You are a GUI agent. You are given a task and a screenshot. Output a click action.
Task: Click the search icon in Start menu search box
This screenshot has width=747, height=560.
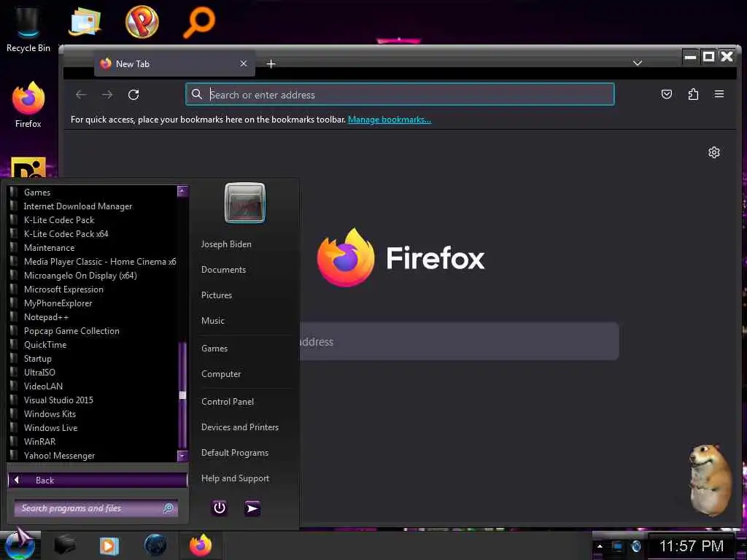[x=169, y=508]
